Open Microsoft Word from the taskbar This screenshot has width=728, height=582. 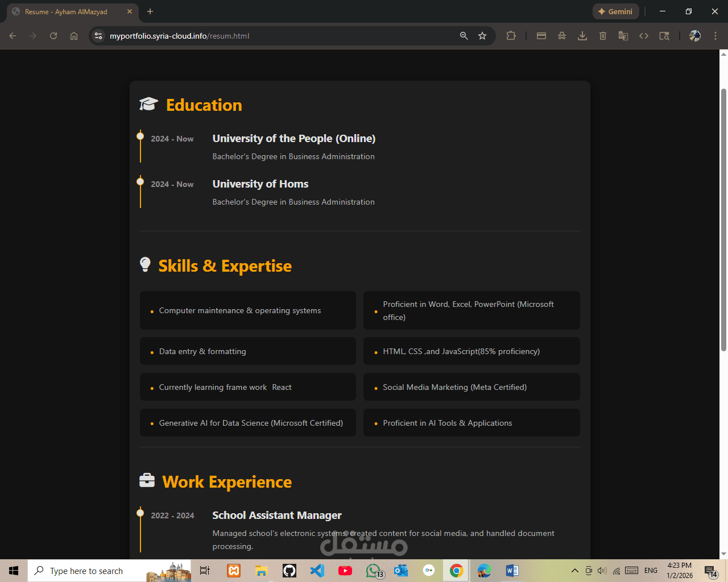point(512,571)
